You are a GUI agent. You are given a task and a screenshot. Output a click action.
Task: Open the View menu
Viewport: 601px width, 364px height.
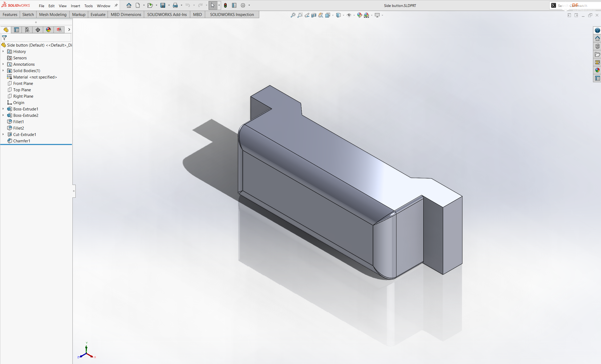click(x=63, y=6)
